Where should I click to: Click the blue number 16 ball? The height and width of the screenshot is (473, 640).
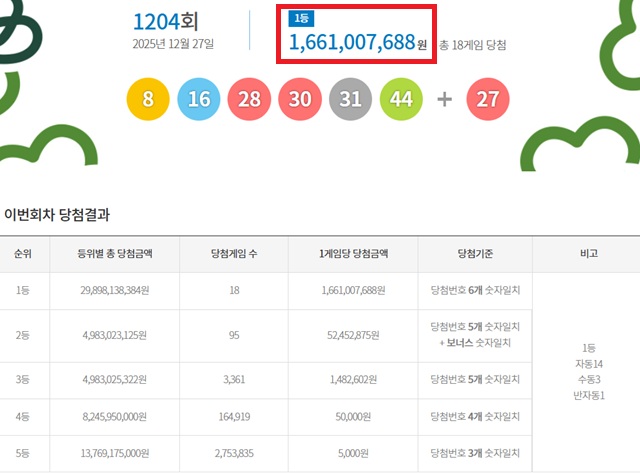198,99
